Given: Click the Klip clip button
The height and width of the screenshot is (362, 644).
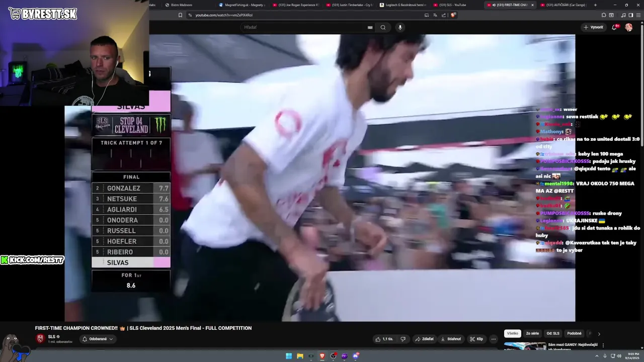Looking at the screenshot, I should [x=476, y=339].
